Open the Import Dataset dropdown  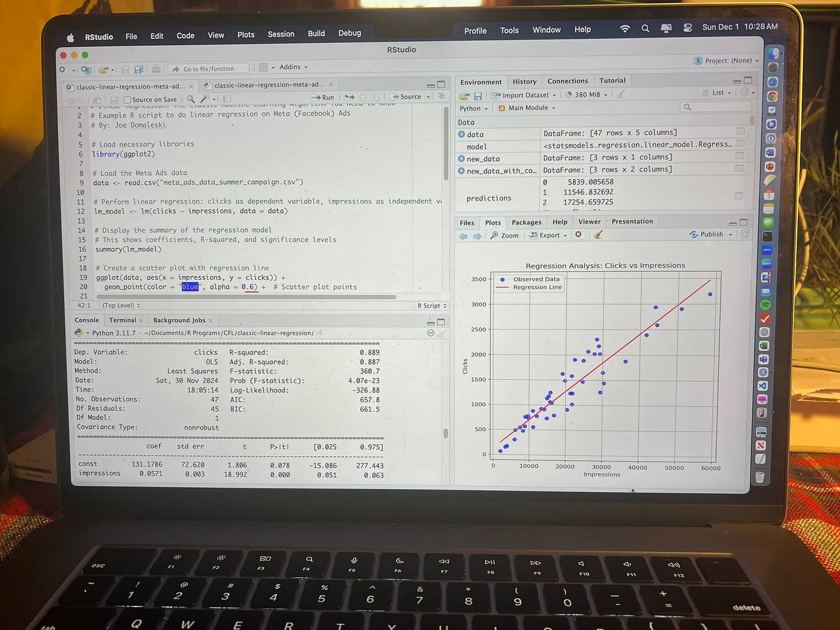click(x=523, y=95)
